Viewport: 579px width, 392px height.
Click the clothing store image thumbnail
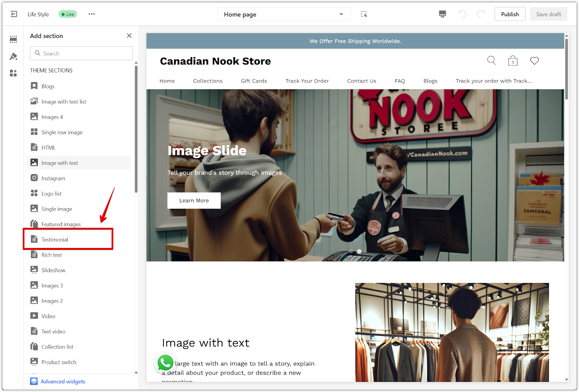452,332
